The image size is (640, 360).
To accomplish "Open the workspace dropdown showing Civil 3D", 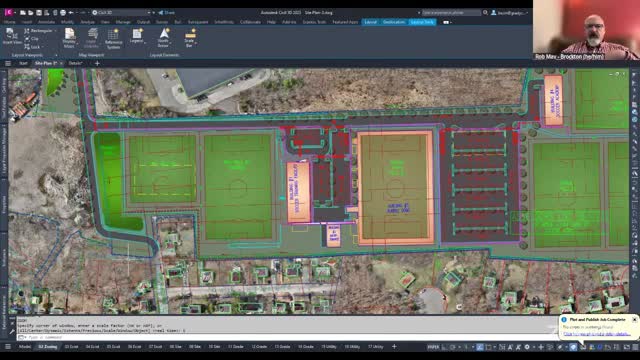I will 121,13.
